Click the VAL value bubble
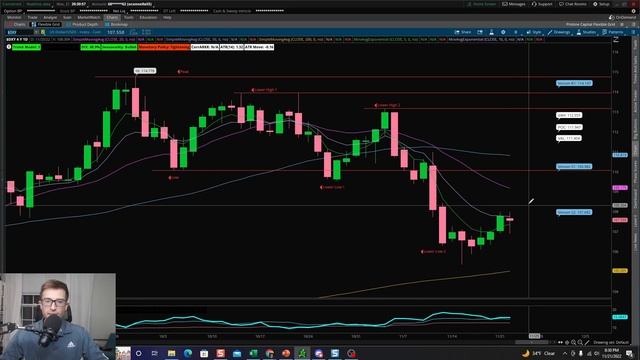This screenshot has height=360, width=640. point(569,138)
